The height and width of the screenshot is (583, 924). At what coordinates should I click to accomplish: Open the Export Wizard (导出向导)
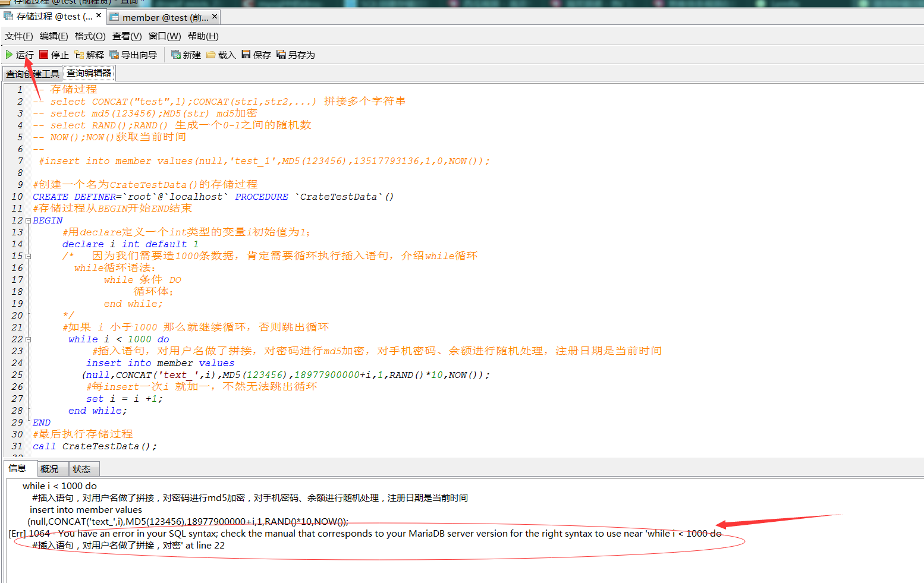(x=114, y=55)
